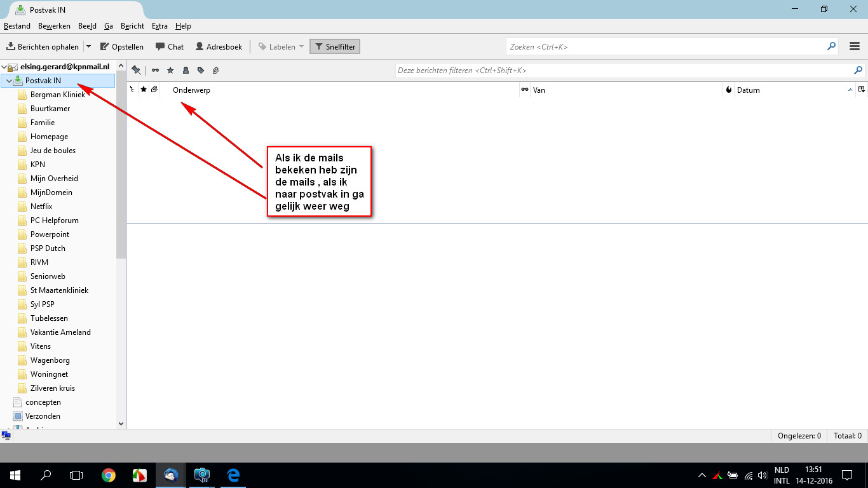Sort by the thread column icon
The image size is (868, 488).
tap(132, 90)
